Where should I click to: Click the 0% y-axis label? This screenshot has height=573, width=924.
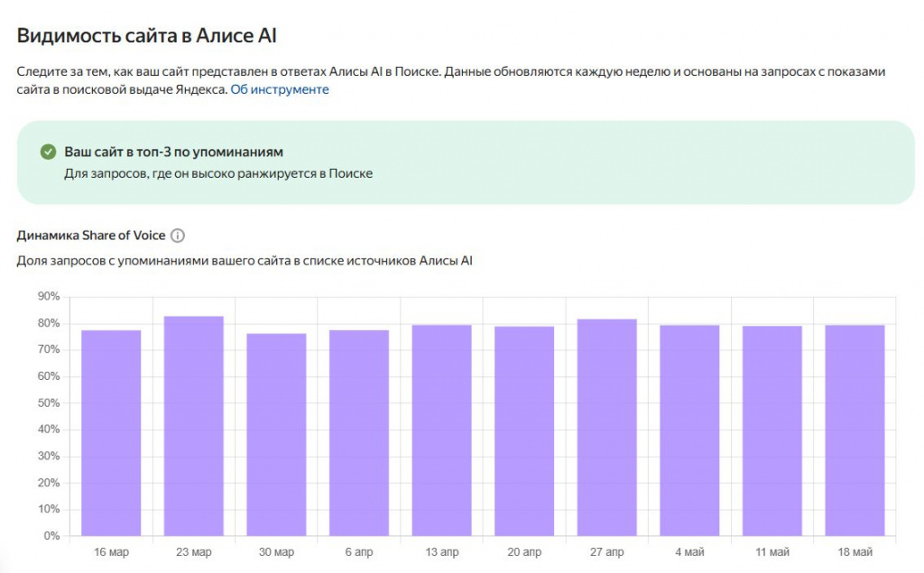51,536
